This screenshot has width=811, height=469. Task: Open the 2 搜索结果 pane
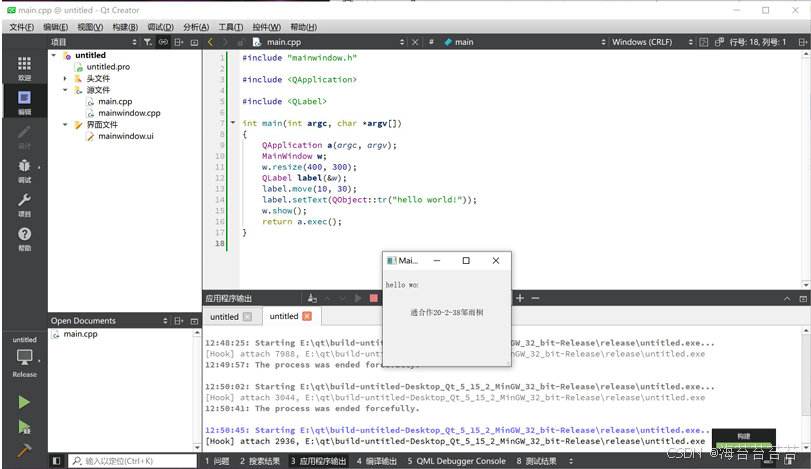coord(260,461)
